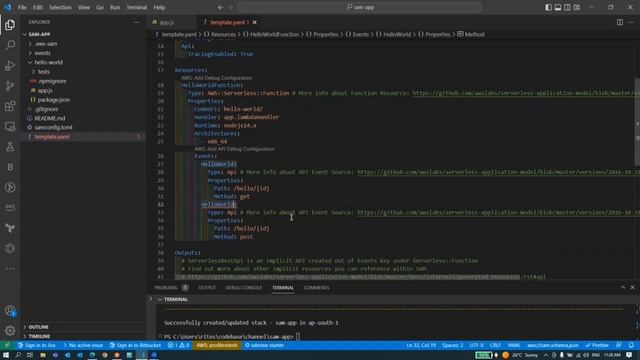Open the AWS toolkit view

tap(10, 208)
